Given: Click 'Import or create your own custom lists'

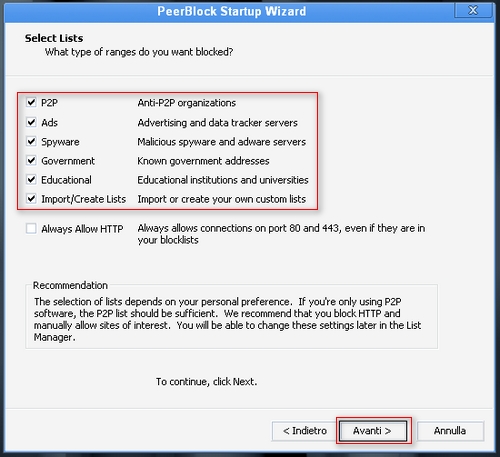Looking at the screenshot, I should point(222,199).
